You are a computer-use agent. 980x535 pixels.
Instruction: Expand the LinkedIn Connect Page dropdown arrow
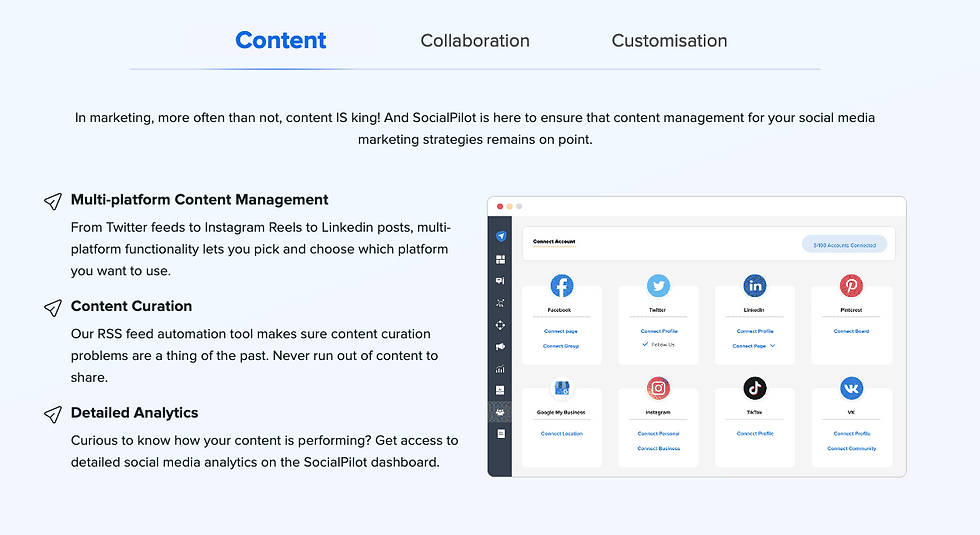click(x=772, y=346)
